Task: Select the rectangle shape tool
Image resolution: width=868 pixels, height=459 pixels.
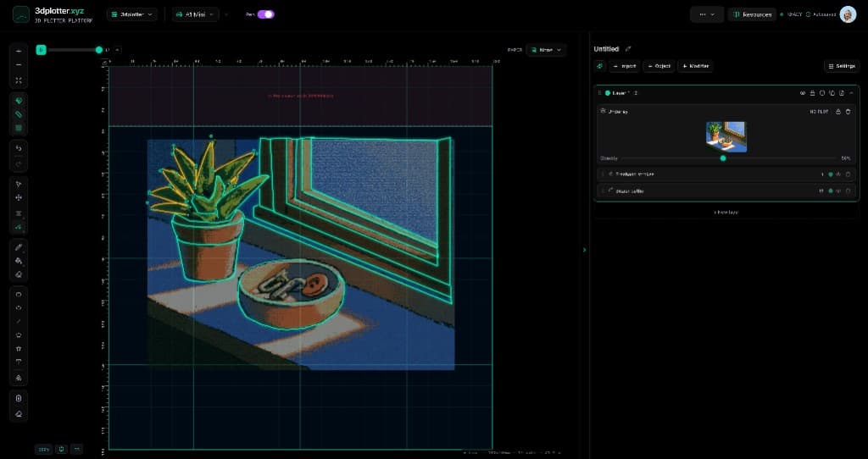Action: [19, 294]
